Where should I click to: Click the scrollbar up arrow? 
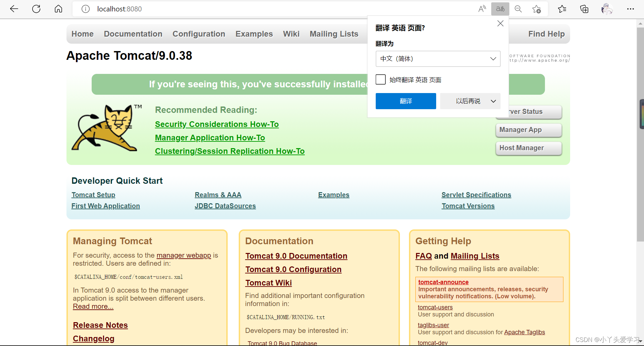[x=640, y=24]
